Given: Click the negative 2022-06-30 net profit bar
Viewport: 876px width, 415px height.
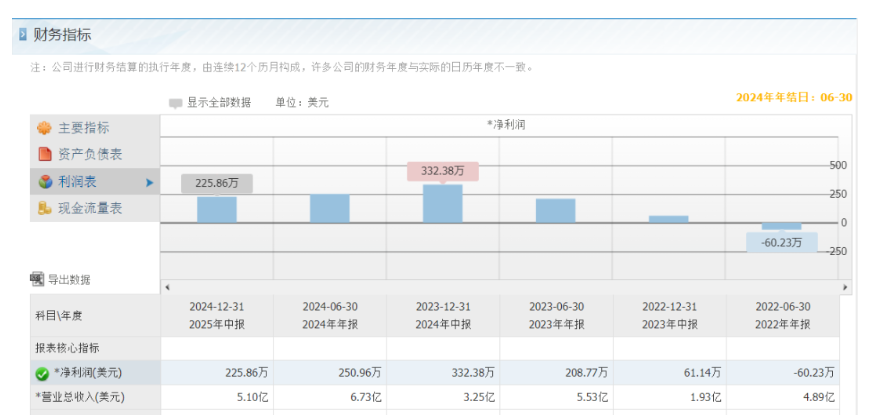Looking at the screenshot, I should coord(782,226).
